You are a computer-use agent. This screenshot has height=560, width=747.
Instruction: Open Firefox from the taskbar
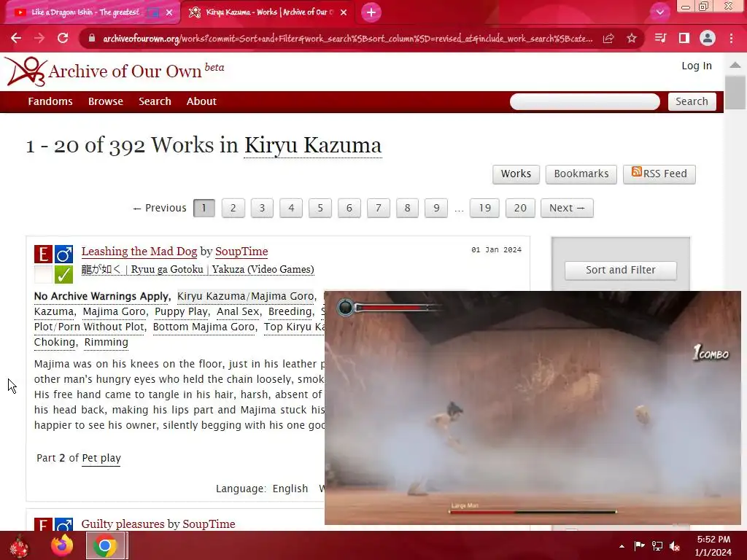(x=63, y=545)
